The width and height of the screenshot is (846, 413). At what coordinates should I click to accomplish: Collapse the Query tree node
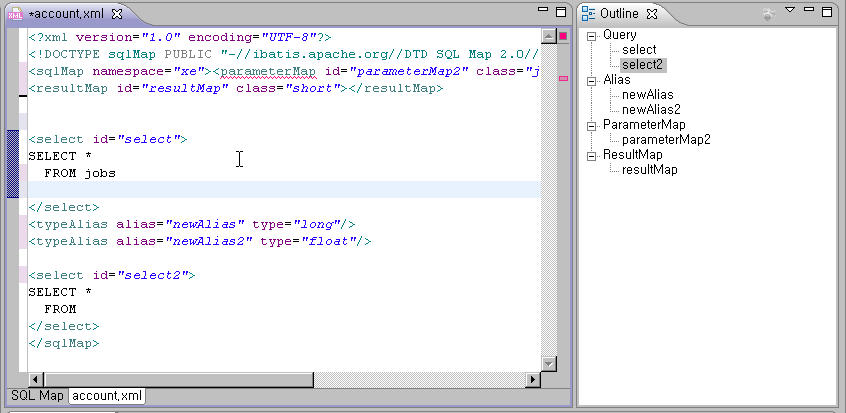pyautogui.click(x=592, y=35)
